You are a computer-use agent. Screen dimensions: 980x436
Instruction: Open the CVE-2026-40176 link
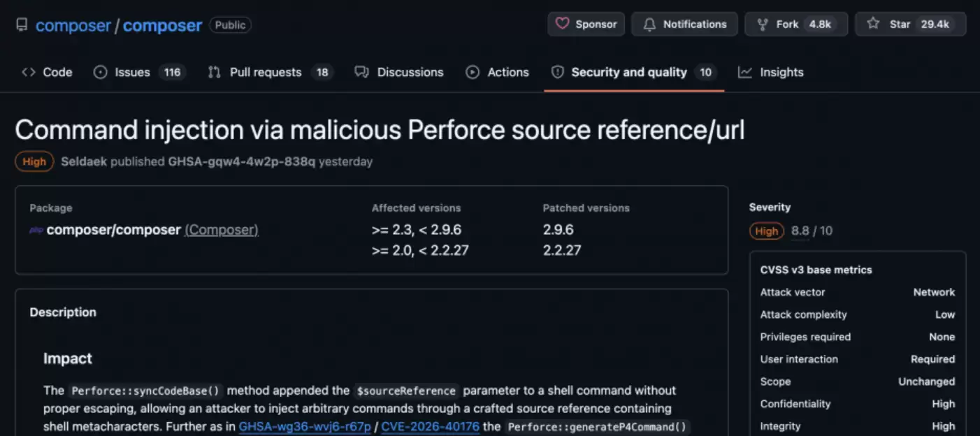431,426
